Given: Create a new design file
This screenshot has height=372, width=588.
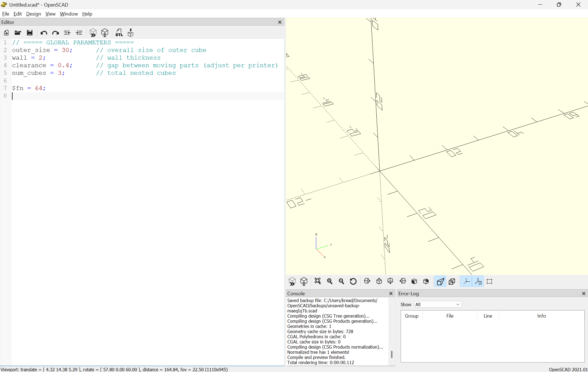Looking at the screenshot, I should click(6, 33).
